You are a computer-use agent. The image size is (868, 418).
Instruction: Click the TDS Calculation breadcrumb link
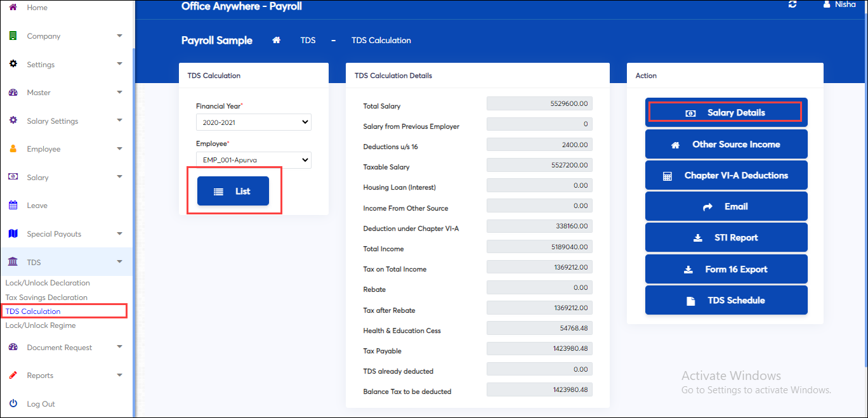(x=381, y=40)
